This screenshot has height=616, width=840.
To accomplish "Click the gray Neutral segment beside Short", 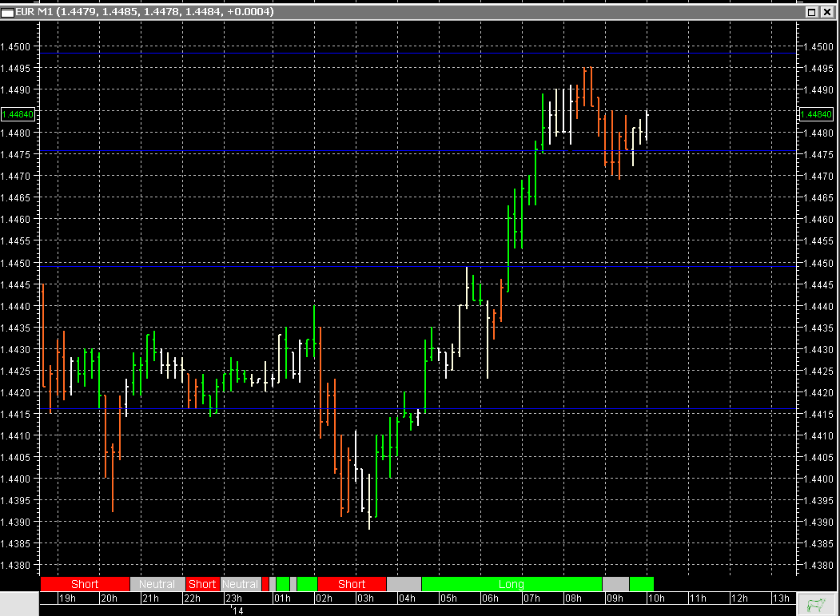I will [157, 584].
